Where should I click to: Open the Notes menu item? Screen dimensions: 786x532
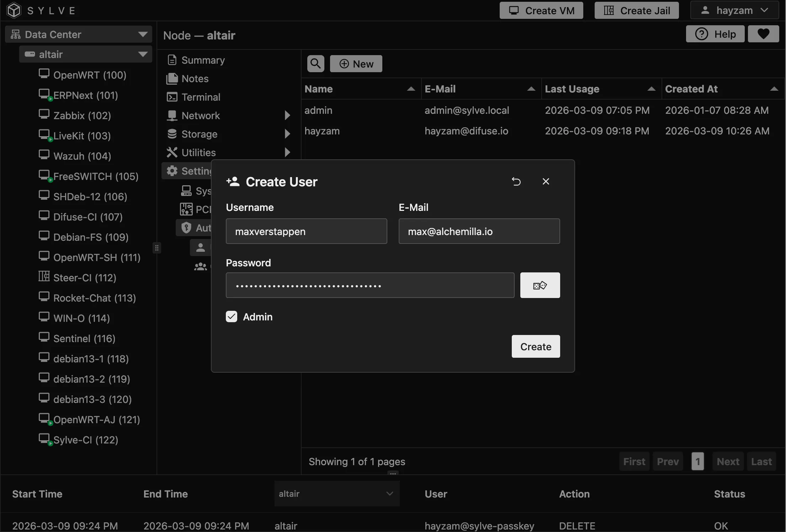point(229,79)
